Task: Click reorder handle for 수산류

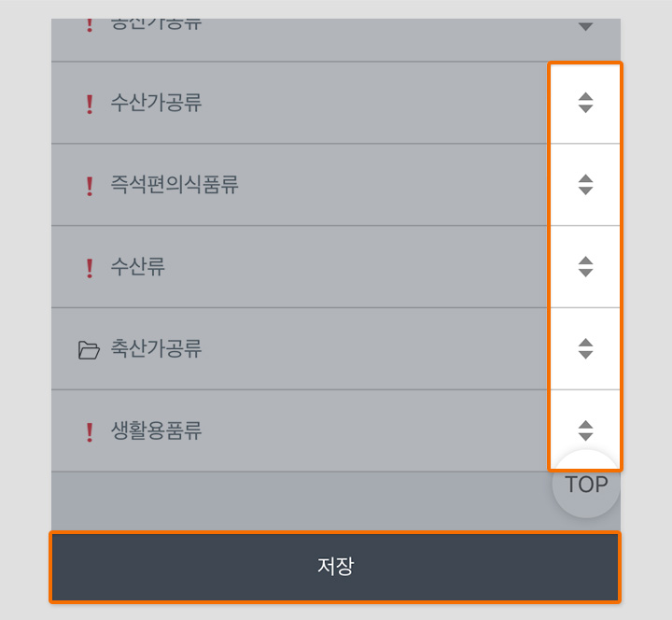Action: (x=585, y=267)
